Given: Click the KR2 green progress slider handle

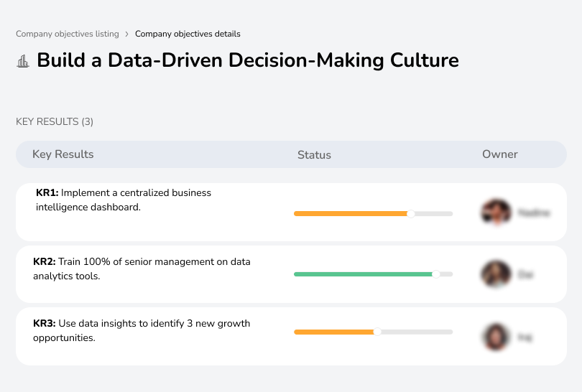Looking at the screenshot, I should pos(436,274).
